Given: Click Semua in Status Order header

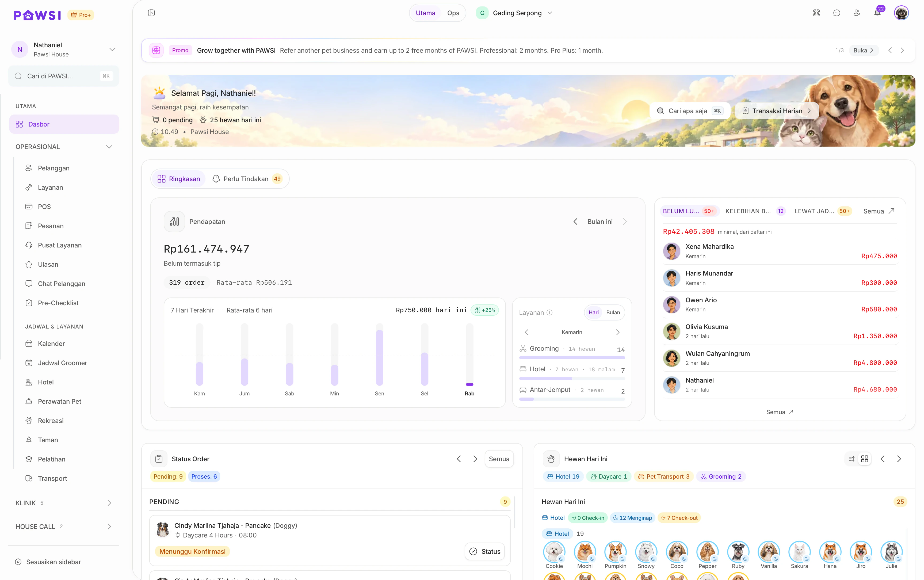Looking at the screenshot, I should pyautogui.click(x=499, y=459).
